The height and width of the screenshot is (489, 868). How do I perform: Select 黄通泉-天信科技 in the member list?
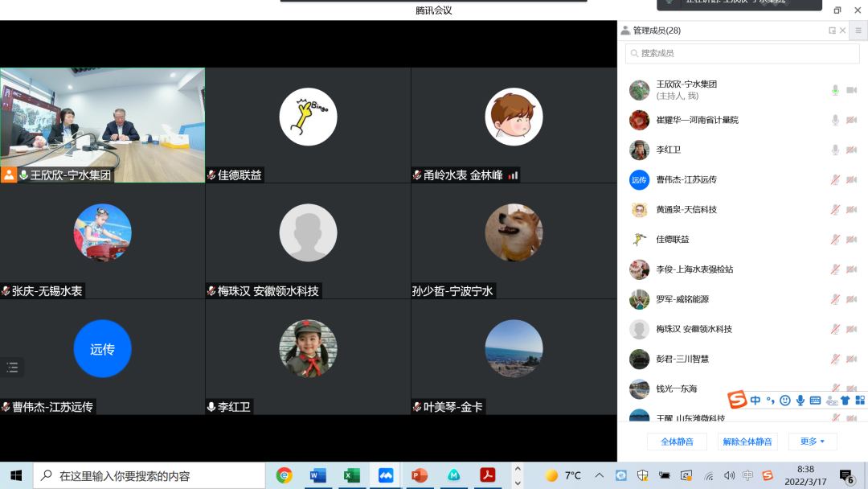click(686, 210)
